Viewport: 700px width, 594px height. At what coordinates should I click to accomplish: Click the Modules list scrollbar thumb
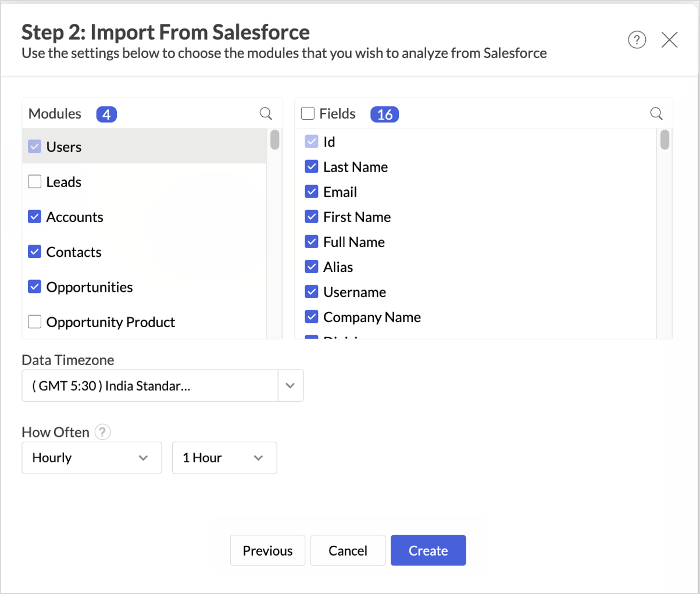coord(275,140)
